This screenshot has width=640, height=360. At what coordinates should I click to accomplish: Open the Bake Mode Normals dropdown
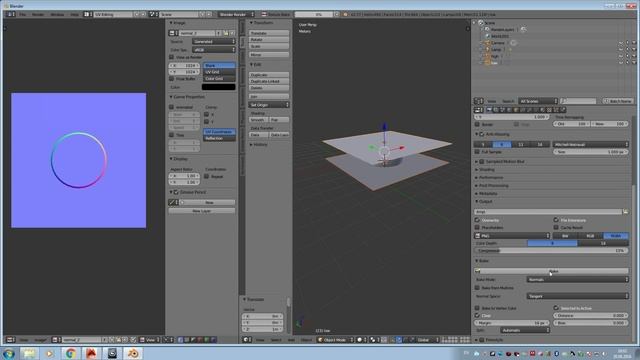pyautogui.click(x=578, y=279)
